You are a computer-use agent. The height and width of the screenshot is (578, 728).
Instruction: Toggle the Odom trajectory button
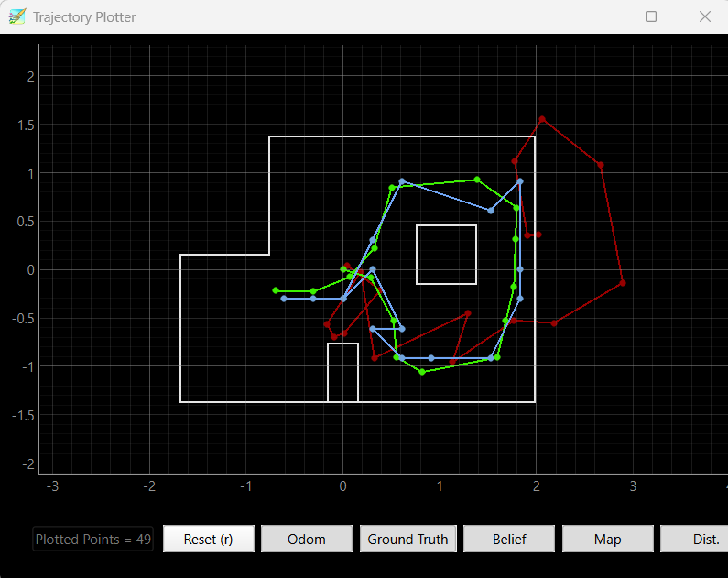tap(307, 539)
